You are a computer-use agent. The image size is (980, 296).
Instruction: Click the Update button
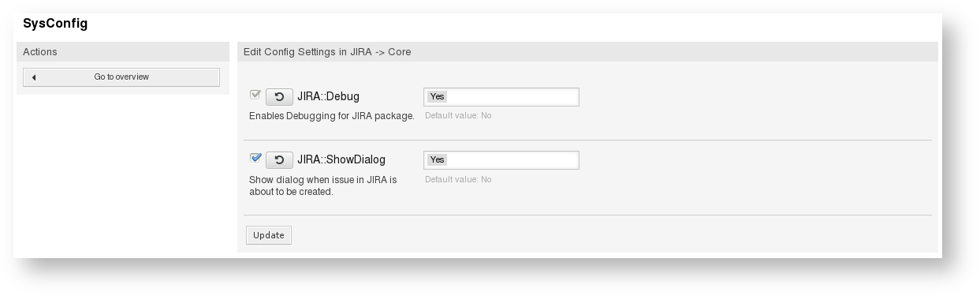(269, 235)
